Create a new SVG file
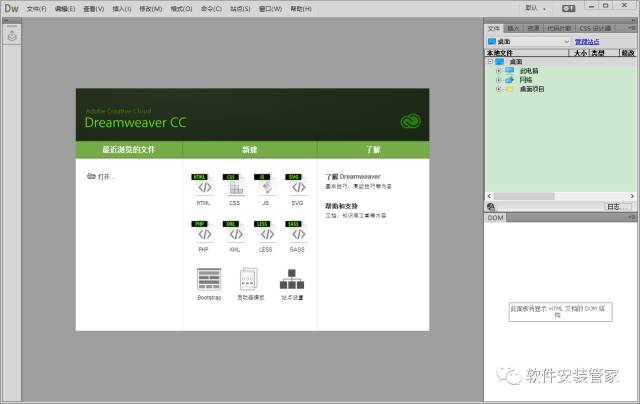The width and height of the screenshot is (640, 404). [295, 186]
